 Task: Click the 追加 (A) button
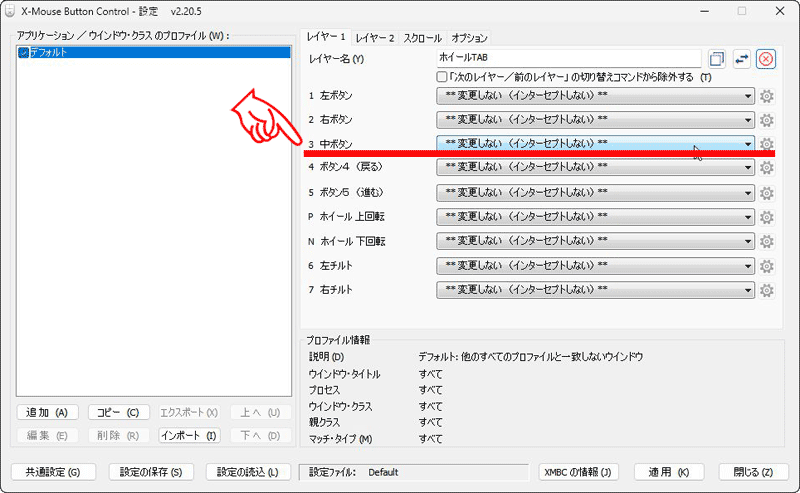coord(47,412)
